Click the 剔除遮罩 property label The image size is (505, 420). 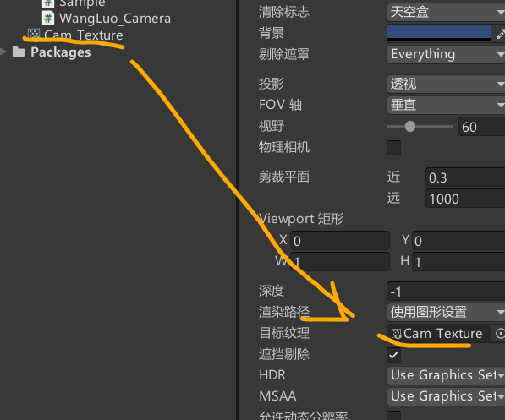(x=283, y=54)
